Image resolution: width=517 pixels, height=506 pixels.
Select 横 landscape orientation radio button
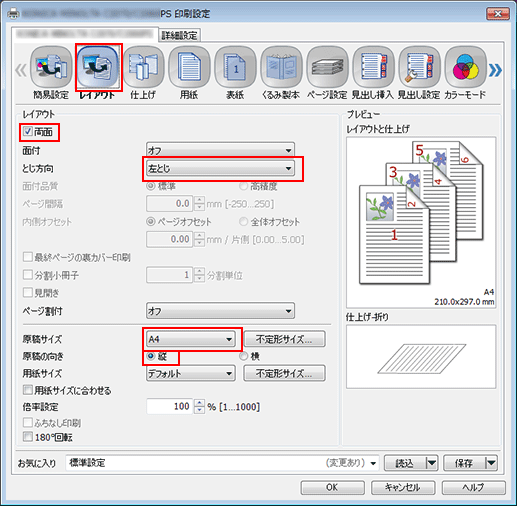(244, 356)
